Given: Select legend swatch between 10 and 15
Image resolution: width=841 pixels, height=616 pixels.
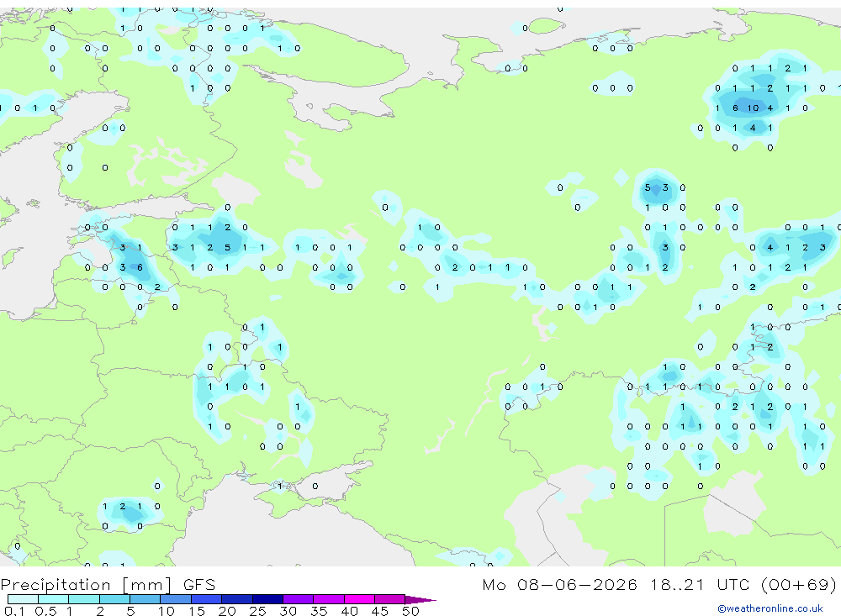Looking at the screenshot, I should pos(176,599).
